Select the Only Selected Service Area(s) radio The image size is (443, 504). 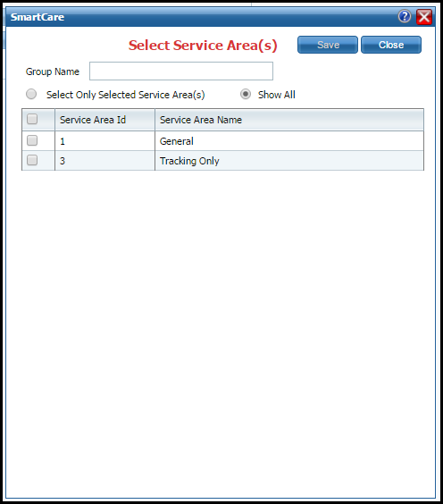coord(31,94)
